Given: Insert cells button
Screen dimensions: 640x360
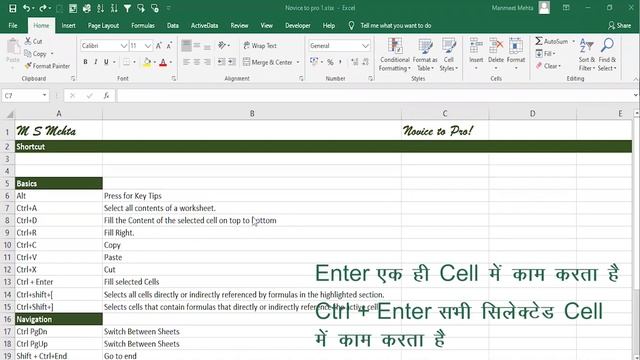Looking at the screenshot, I should [x=476, y=54].
